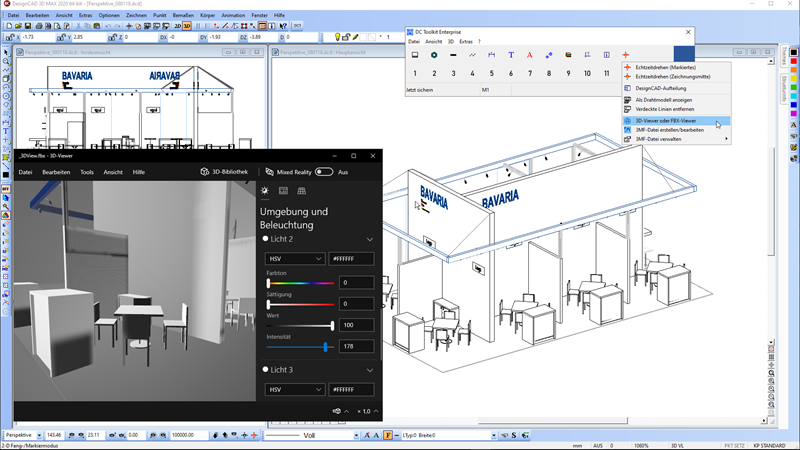Adjust the blue Intensität slider
Viewport: 800px width, 450px height.
(x=300, y=347)
